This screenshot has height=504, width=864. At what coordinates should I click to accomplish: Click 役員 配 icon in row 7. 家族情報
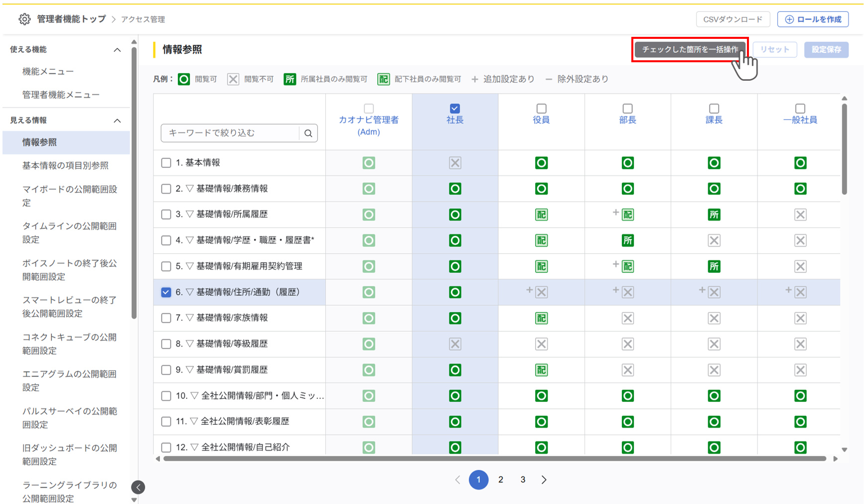(x=541, y=318)
